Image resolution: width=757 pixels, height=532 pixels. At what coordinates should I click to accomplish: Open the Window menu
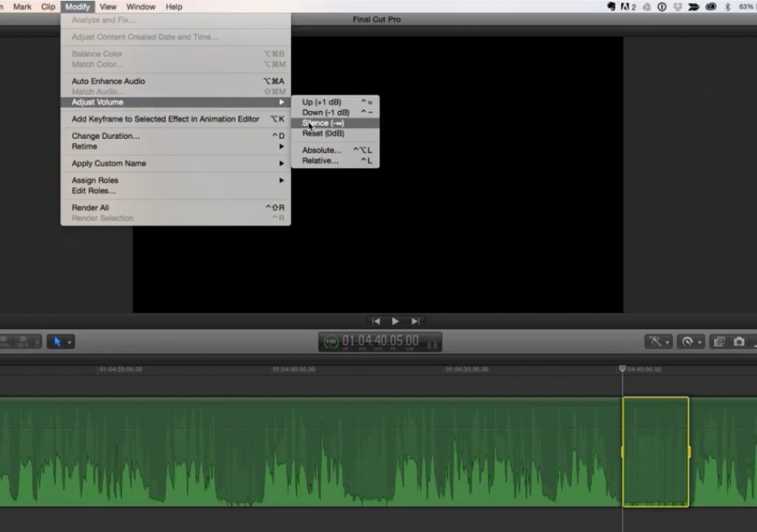pos(140,7)
